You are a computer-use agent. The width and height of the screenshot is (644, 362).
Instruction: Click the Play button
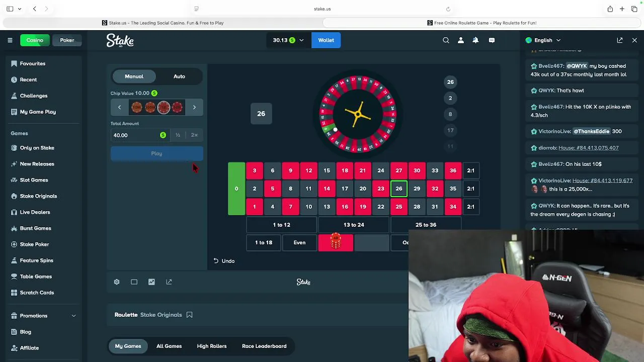click(156, 154)
